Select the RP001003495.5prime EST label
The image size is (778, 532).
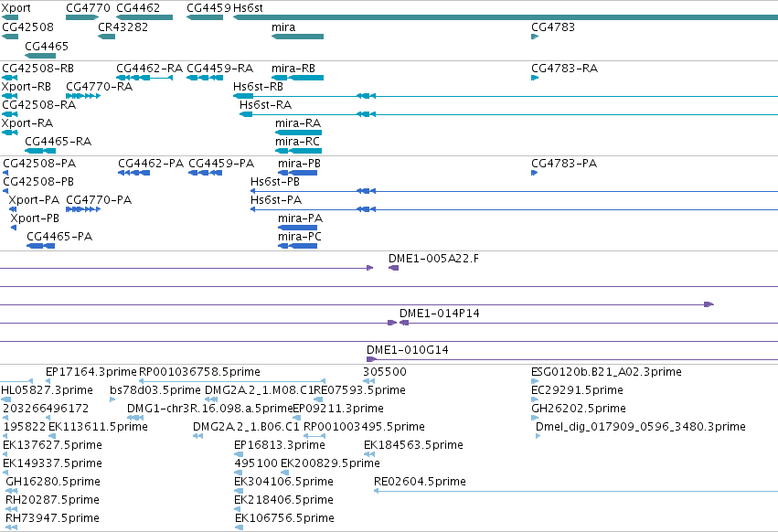click(364, 427)
